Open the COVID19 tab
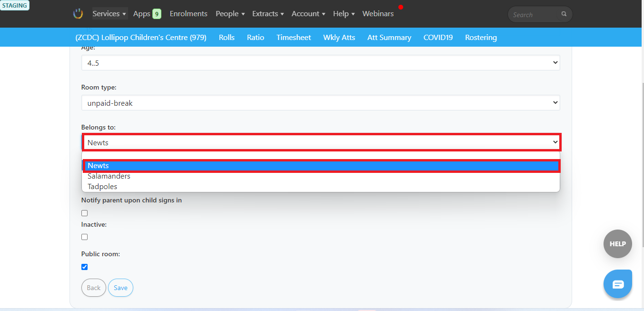The image size is (644, 311). (438, 37)
